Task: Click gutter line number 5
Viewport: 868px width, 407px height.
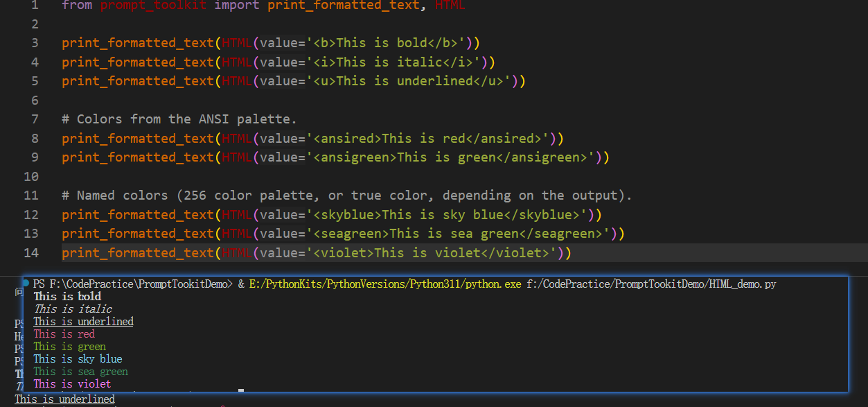Action: pos(35,81)
